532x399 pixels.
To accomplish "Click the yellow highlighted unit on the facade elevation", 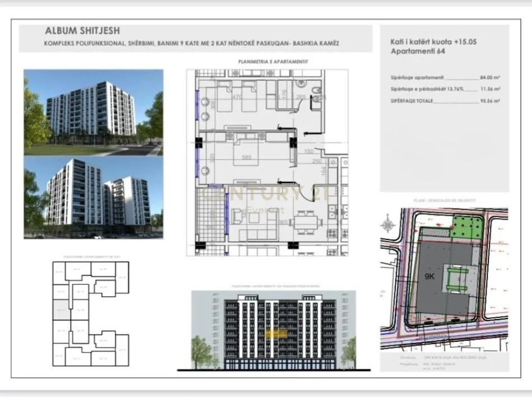I will tap(276, 334).
